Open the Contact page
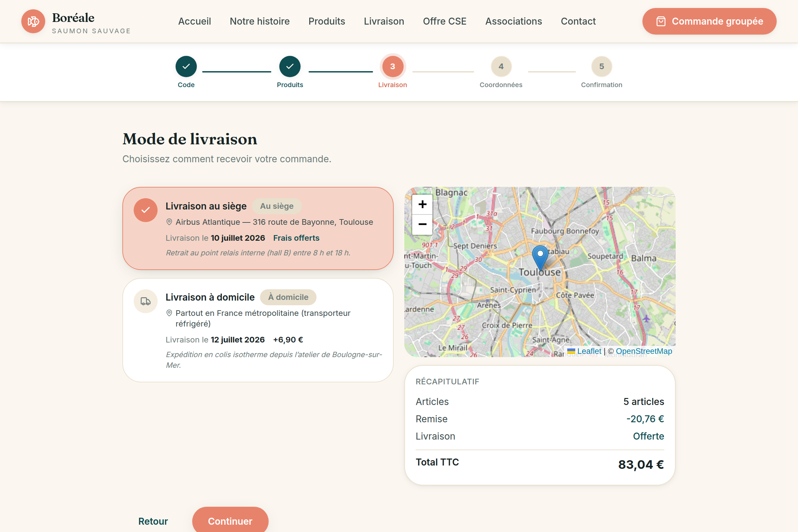The width and height of the screenshot is (798, 532). tap(578, 21)
